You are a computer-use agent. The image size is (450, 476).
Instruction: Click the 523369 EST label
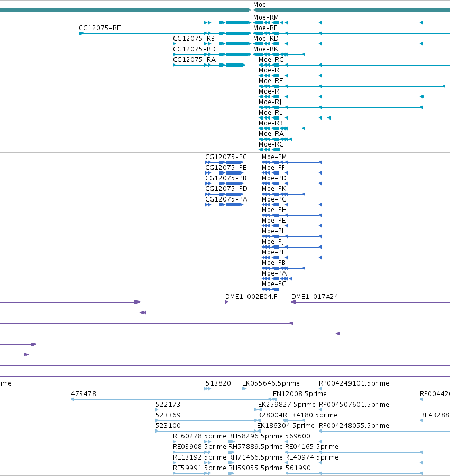tap(168, 415)
